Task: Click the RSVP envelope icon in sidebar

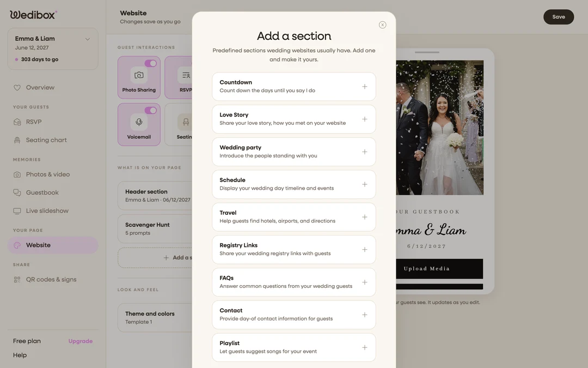Action: [17, 122]
